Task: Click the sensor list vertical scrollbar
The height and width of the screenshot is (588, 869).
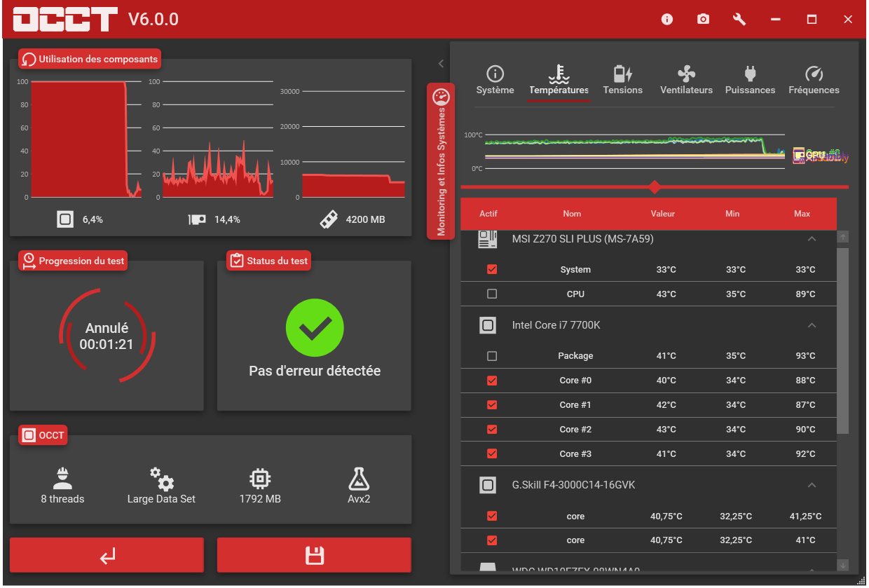Action: point(843,340)
